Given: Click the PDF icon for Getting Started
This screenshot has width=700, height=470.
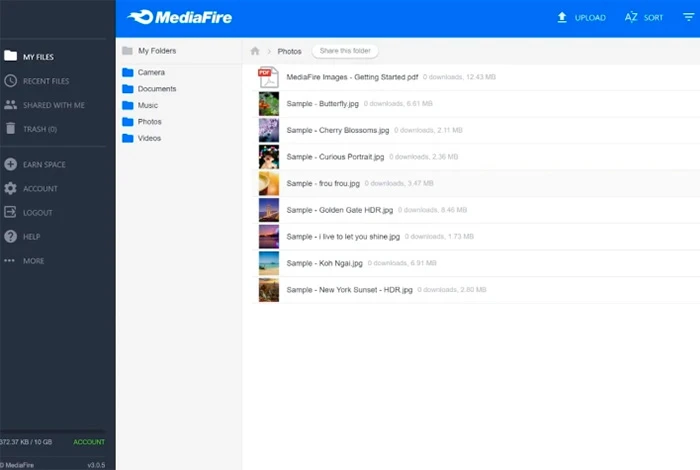Looking at the screenshot, I should click(268, 76).
